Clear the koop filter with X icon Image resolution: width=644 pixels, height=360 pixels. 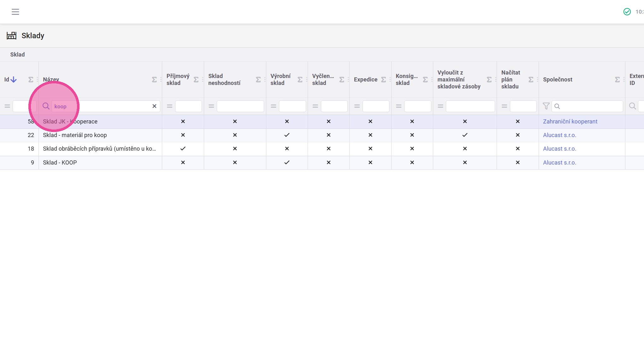pyautogui.click(x=154, y=106)
